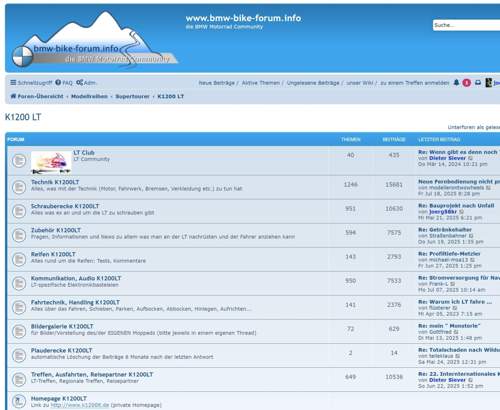This screenshot has width=500, height=410.
Task: Click the status icon beside Treffen, Ausfahrten, Reisepartner
Action: 19,379
